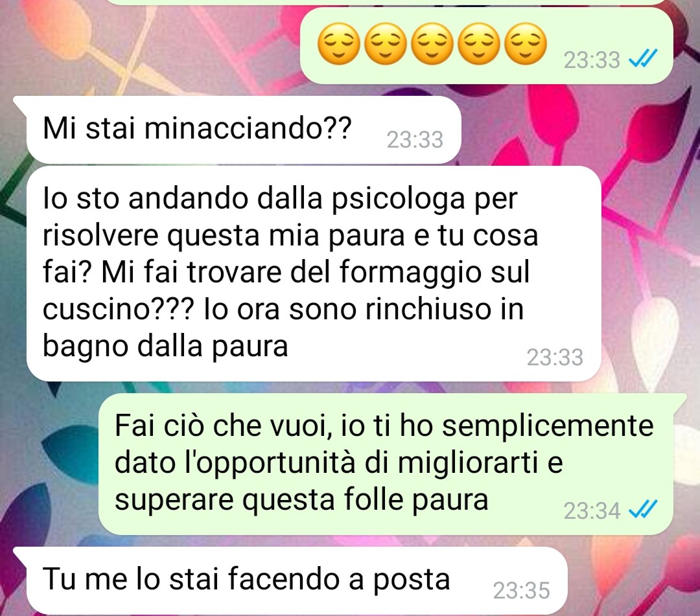The height and width of the screenshot is (616, 700).
Task: Tap the middle relieved face emoji
Action: [432, 43]
